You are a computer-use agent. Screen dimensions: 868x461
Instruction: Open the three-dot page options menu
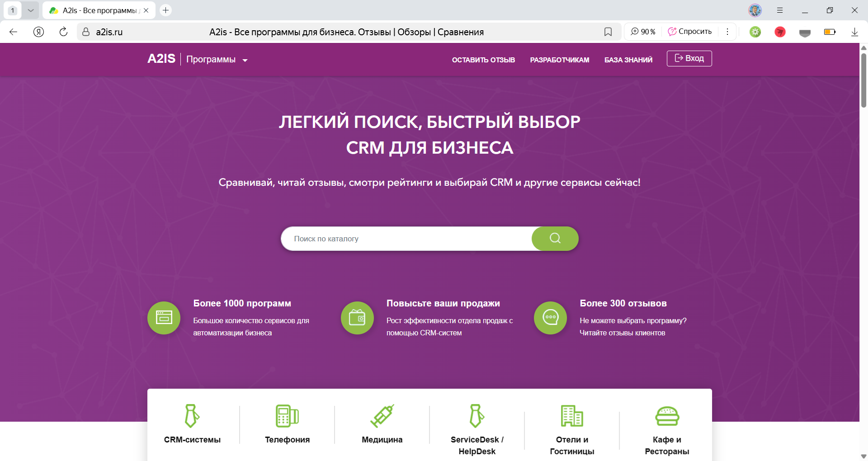pos(727,32)
